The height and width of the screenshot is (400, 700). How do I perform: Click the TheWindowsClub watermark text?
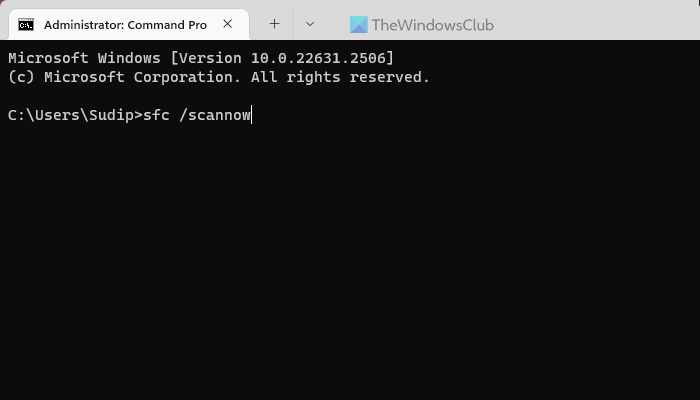(x=433, y=25)
